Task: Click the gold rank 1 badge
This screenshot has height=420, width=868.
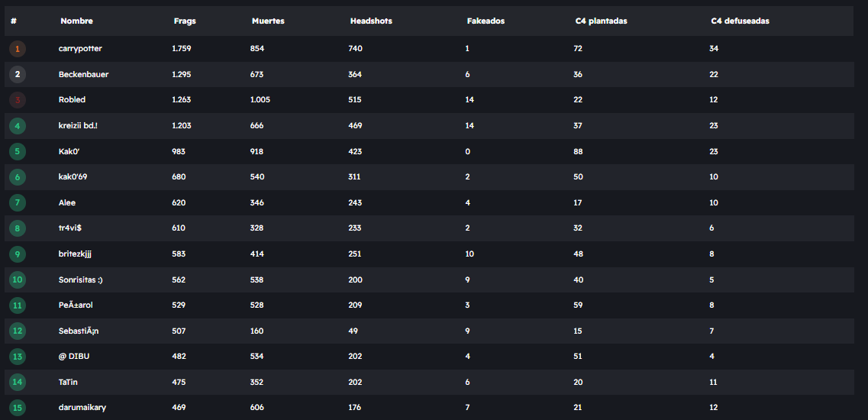Action: [18, 49]
